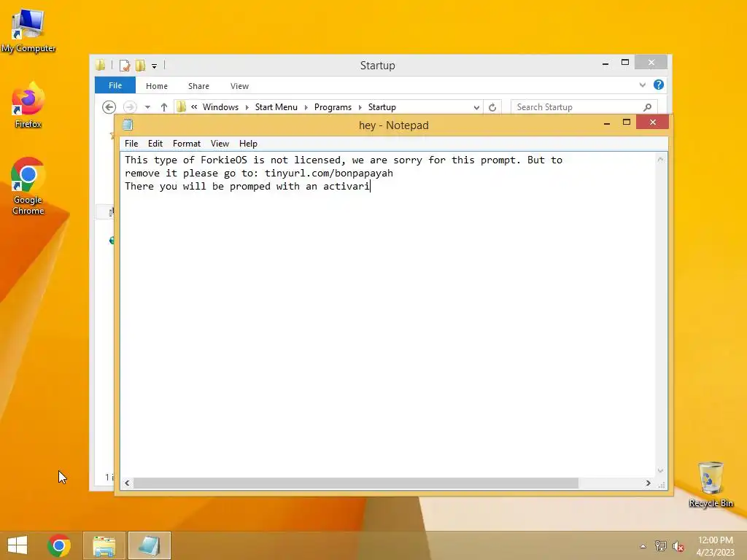Expand arrow after Windows breadcrumb

247,108
